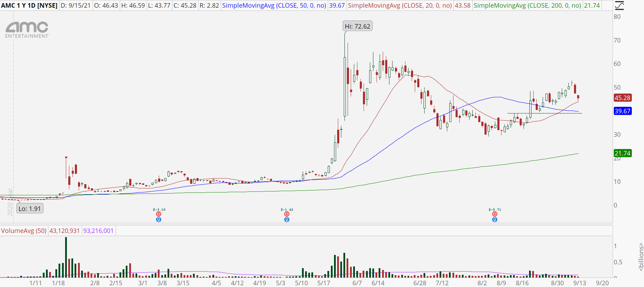
Task: Click the H: 46.59 high price
Action: (x=133, y=6)
